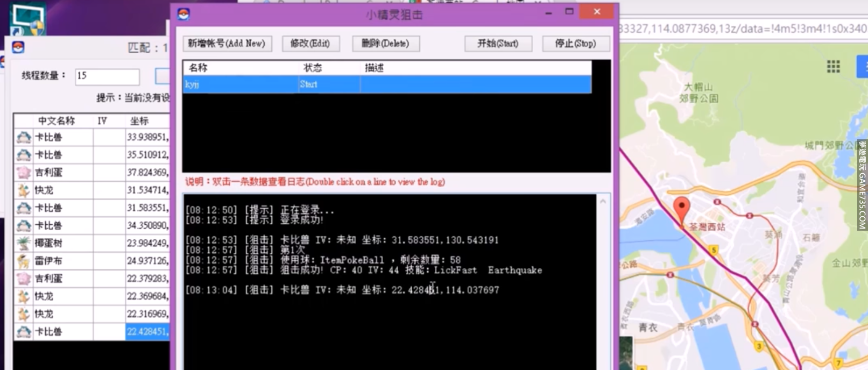Select the coordinate cell 31.534714
Screen dimensions: 868x370
(147, 190)
